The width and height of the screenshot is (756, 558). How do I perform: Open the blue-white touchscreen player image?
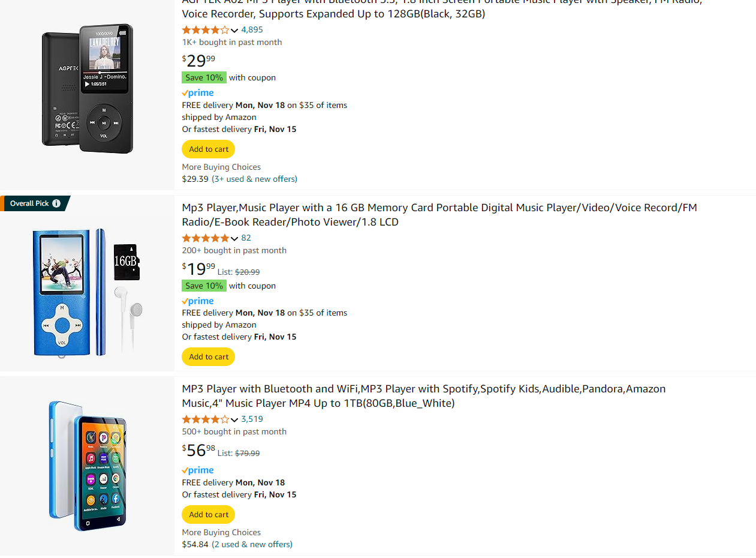coord(88,466)
